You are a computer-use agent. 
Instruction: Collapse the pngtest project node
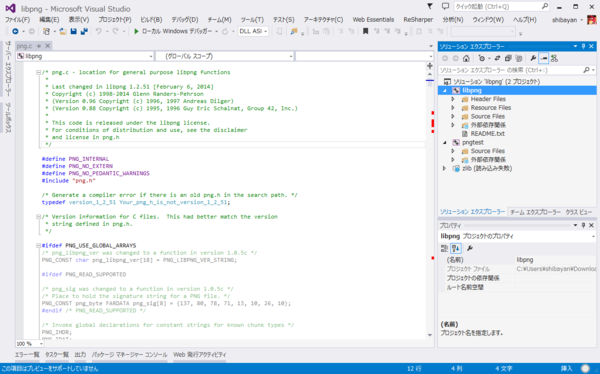click(x=445, y=142)
